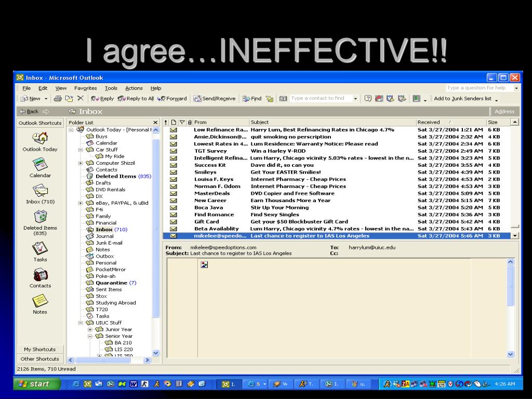532x399 pixels.
Task: Sort messages by the Attachment paperclip column icon
Action: (190, 122)
